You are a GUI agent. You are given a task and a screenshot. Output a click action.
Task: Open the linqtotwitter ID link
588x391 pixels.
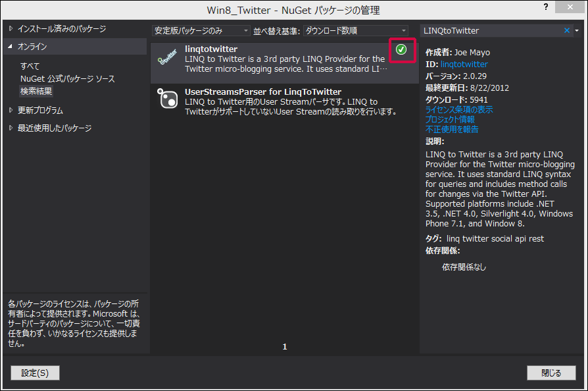point(464,64)
